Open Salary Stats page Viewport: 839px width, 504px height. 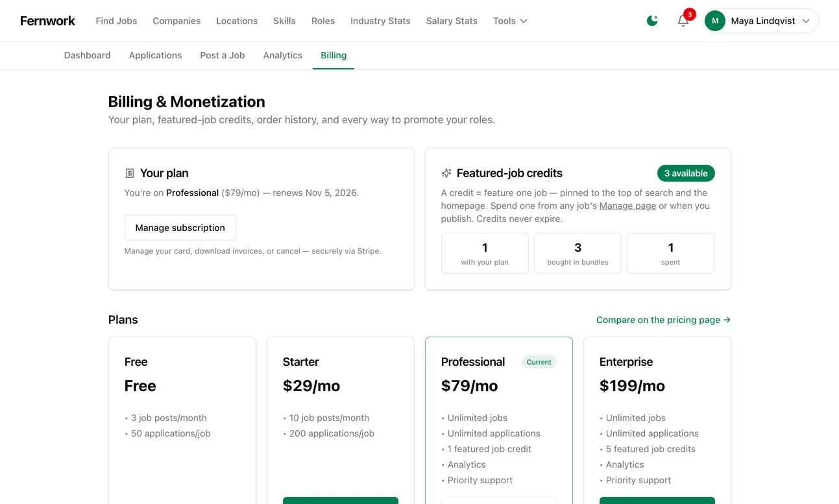pos(452,21)
